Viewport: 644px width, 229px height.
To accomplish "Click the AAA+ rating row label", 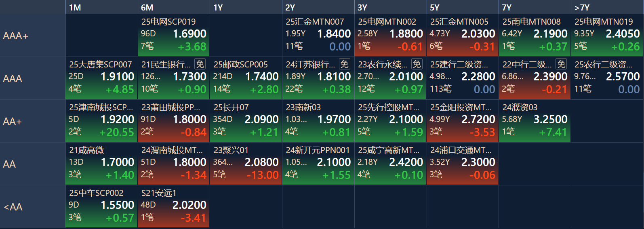I will tap(33, 36).
